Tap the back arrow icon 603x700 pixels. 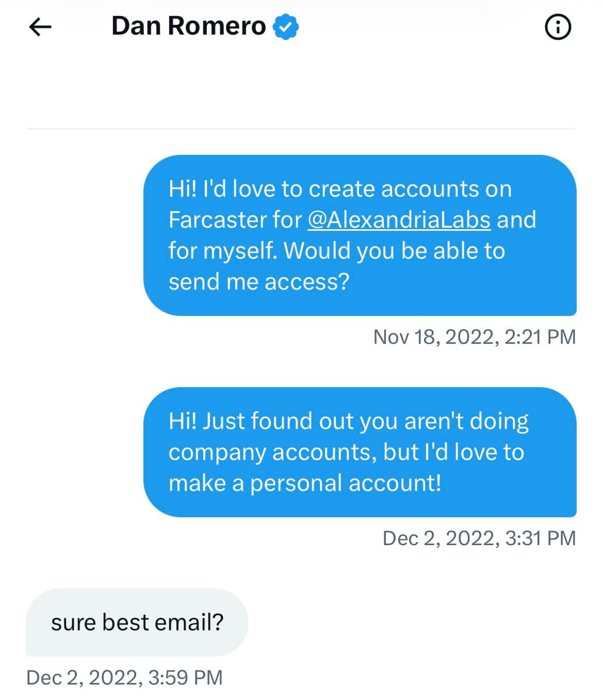tap(40, 27)
